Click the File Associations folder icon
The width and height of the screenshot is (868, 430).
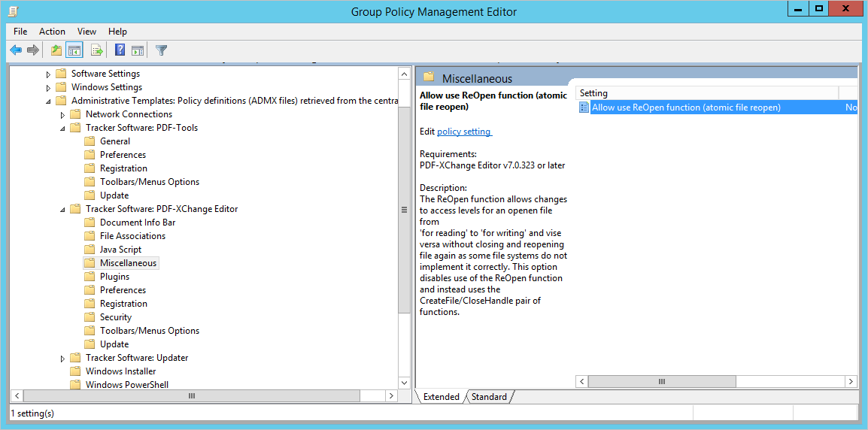click(90, 236)
